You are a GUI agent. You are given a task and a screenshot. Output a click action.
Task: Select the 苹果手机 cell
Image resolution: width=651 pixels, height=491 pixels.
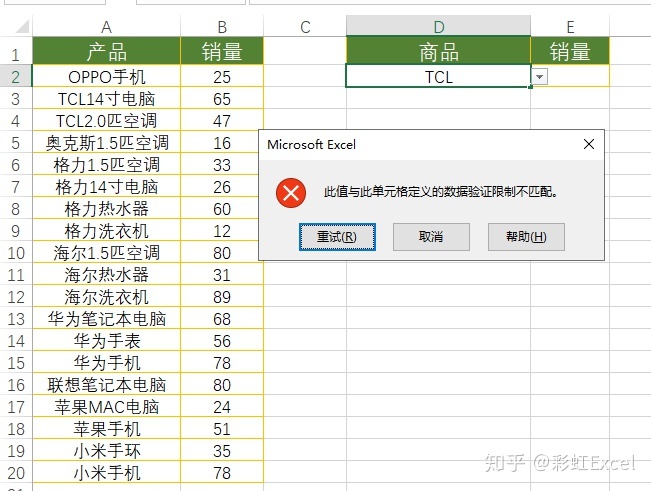[106, 429]
